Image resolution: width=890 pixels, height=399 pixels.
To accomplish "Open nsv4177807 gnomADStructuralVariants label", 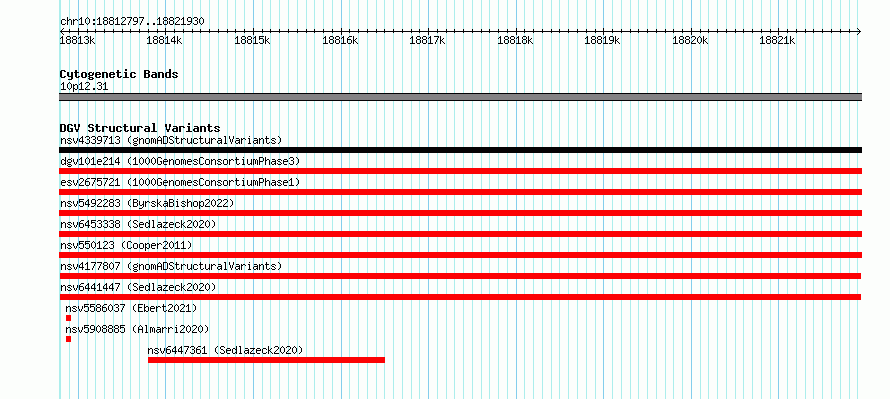I will pyautogui.click(x=171, y=266).
